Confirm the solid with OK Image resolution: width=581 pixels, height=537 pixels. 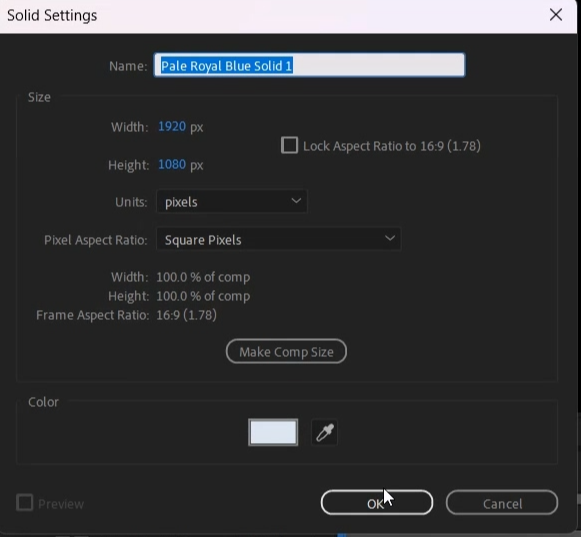(x=376, y=503)
